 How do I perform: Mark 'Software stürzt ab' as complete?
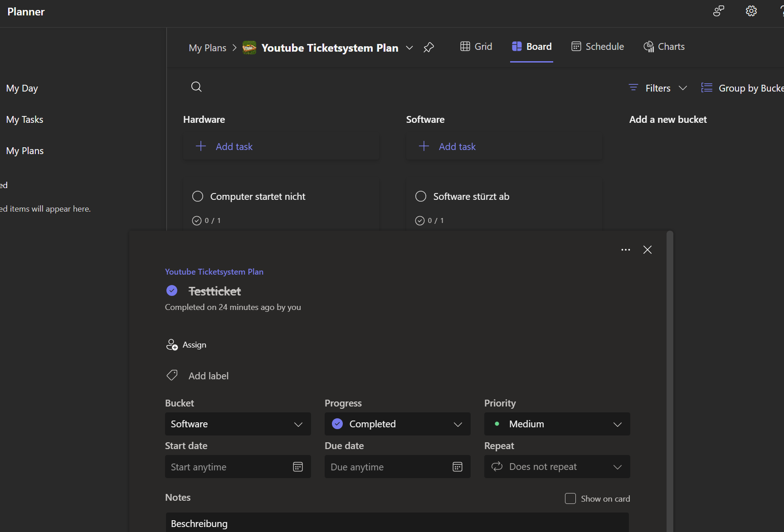tap(421, 196)
